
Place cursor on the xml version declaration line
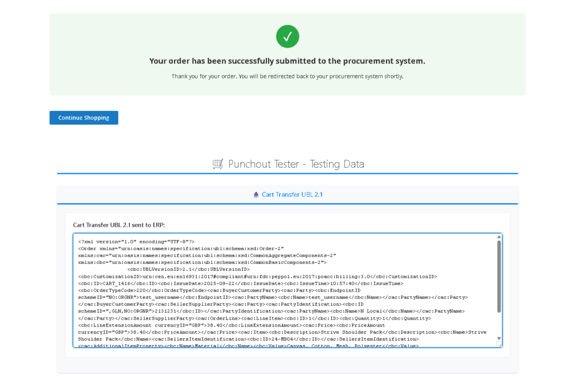pyautogui.click(x=137, y=242)
